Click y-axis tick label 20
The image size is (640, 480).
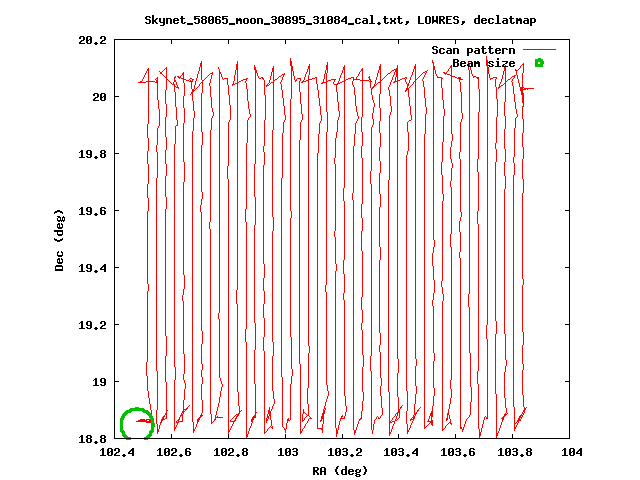[x=99, y=97]
